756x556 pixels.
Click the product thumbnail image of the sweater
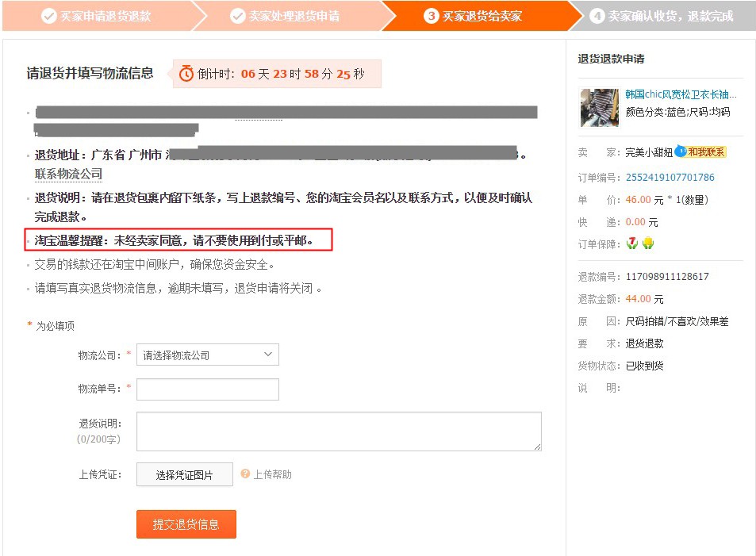click(x=599, y=108)
